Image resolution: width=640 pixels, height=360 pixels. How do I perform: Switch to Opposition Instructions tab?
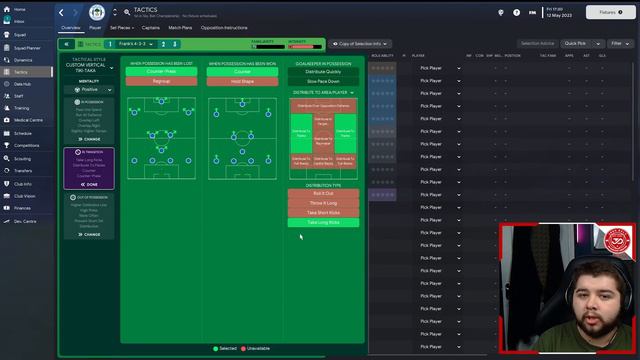[x=224, y=28]
